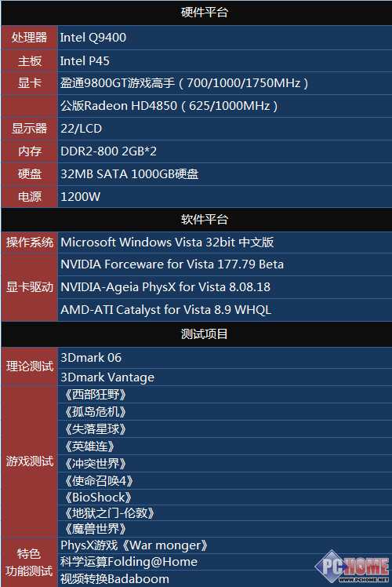Click the NVIDIA Forceware 177.79 Beta row
This screenshot has width=392, height=587.
(x=225, y=264)
